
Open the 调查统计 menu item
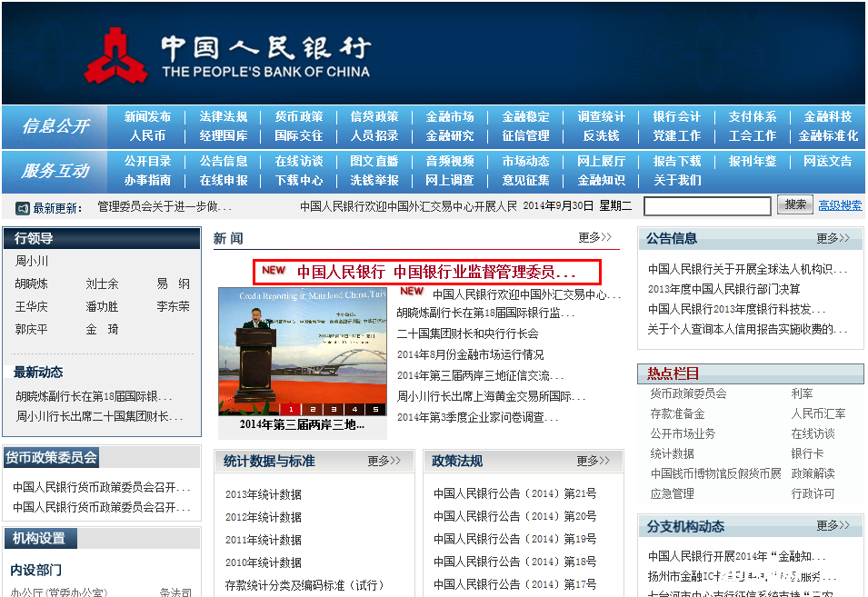click(601, 116)
